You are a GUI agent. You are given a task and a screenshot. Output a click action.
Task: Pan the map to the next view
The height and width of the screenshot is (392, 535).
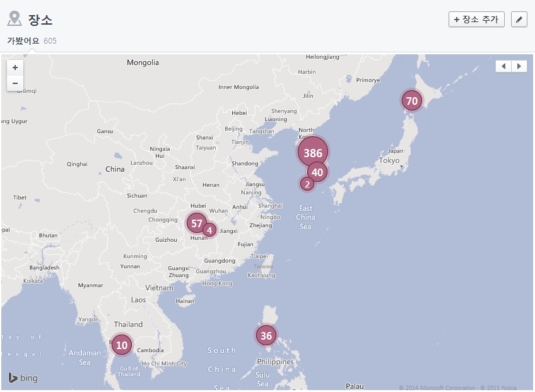519,66
